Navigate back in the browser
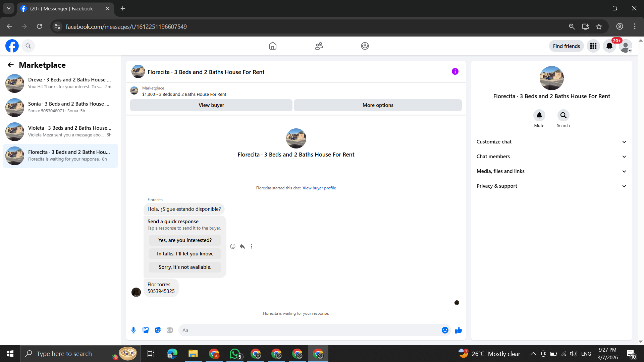Screen dimensions: 644x362 [9, 26]
